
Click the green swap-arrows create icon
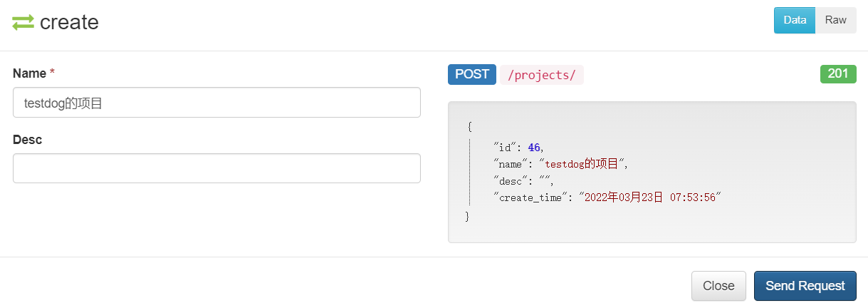(x=23, y=23)
